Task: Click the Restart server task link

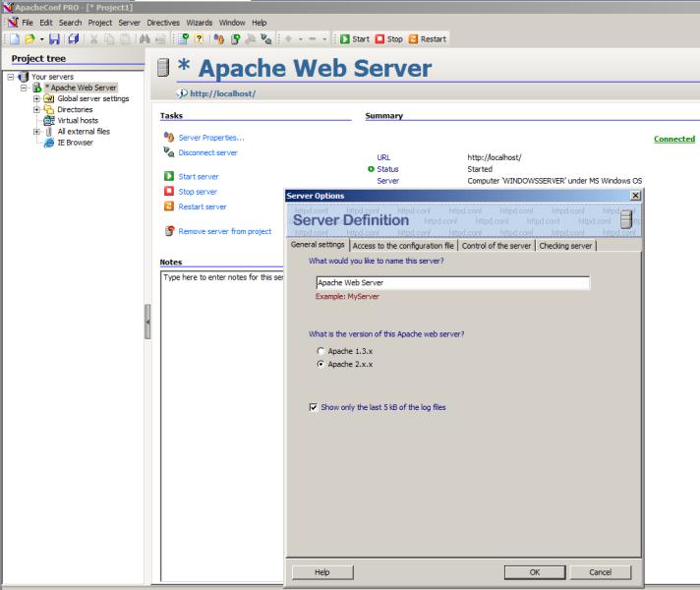Action: [203, 206]
